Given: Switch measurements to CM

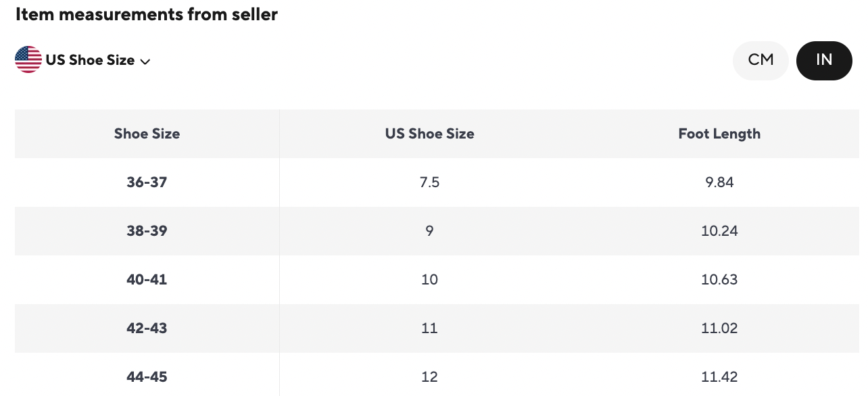Looking at the screenshot, I should (761, 60).
